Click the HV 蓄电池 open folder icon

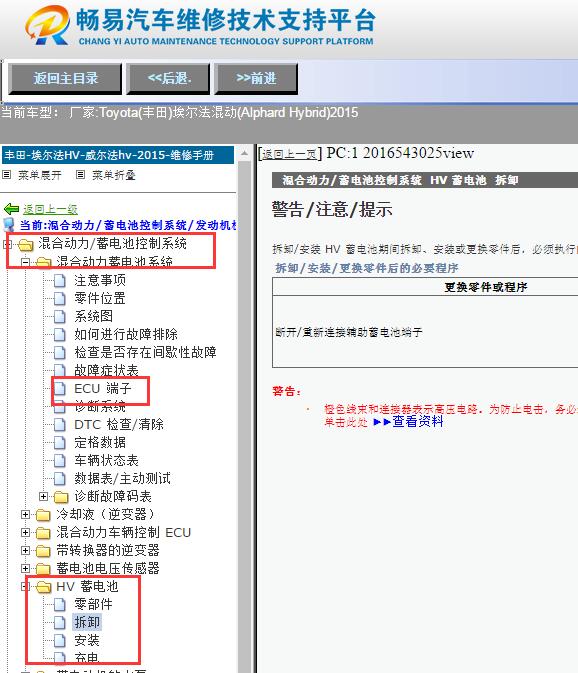43,587
